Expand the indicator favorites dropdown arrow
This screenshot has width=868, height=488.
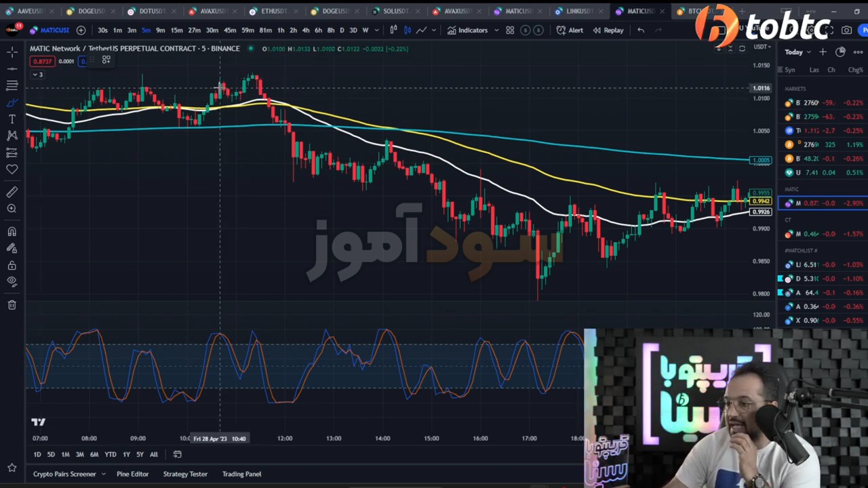coord(496,30)
